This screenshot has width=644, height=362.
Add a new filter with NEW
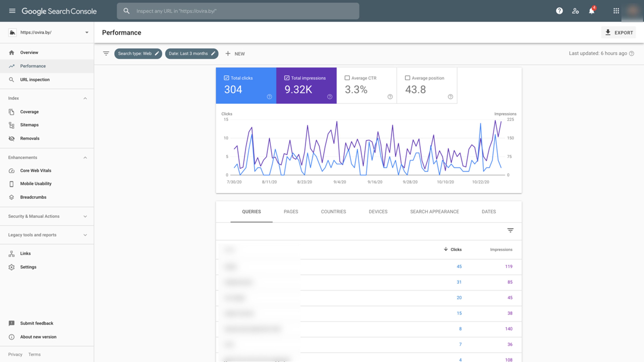coord(235,54)
